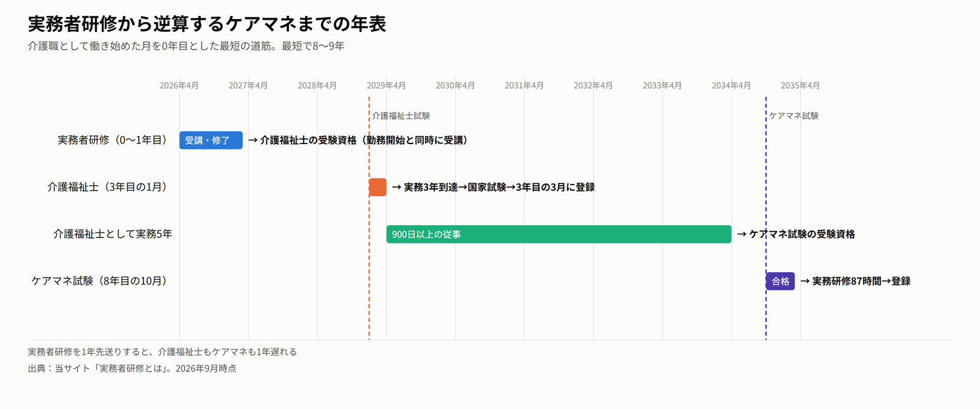Select the 2027年4月 axis label
The width and height of the screenshot is (980, 409).
click(248, 85)
